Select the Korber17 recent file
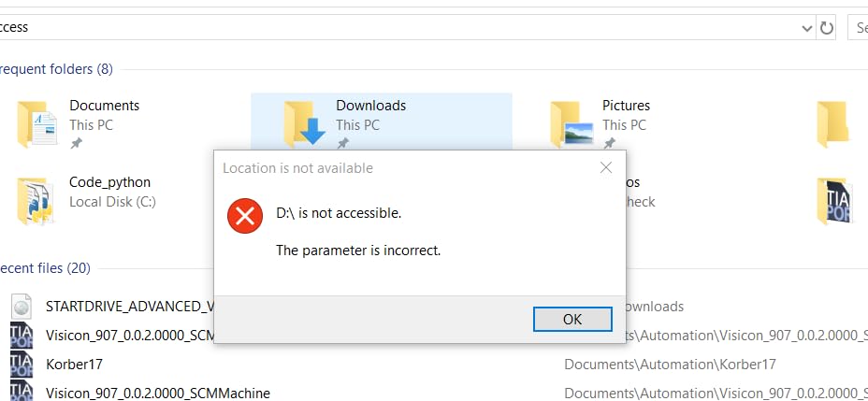 (74, 365)
